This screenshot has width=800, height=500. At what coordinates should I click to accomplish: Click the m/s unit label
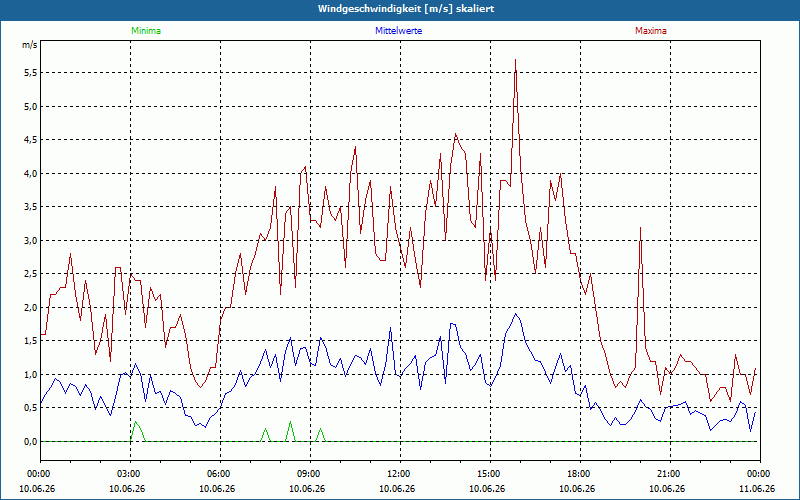pyautogui.click(x=30, y=45)
